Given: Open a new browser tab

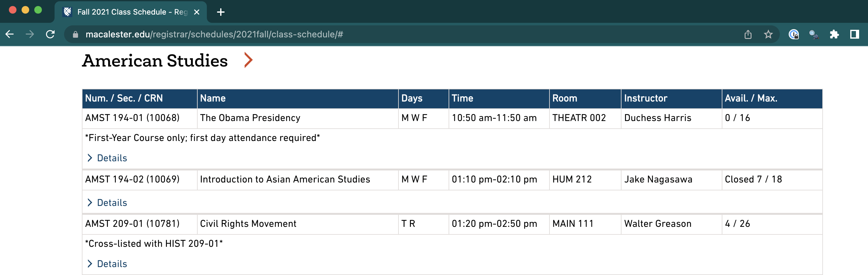Looking at the screenshot, I should 221,12.
